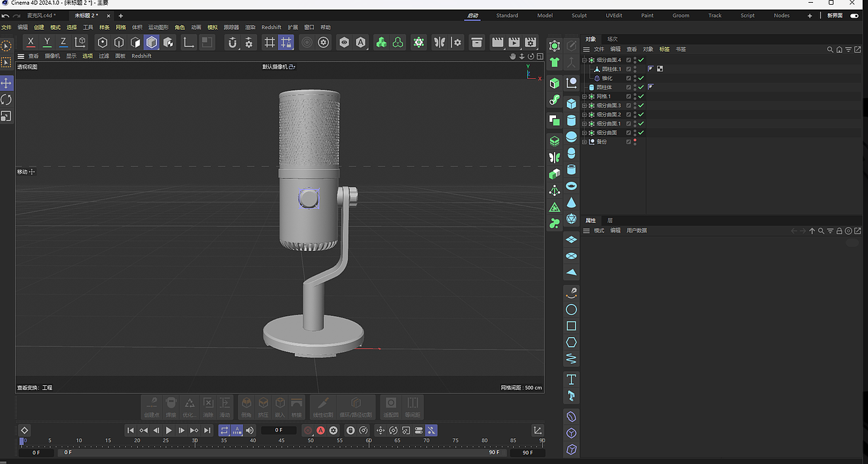Play the animation forward
This screenshot has height=464, width=868.
click(x=169, y=430)
